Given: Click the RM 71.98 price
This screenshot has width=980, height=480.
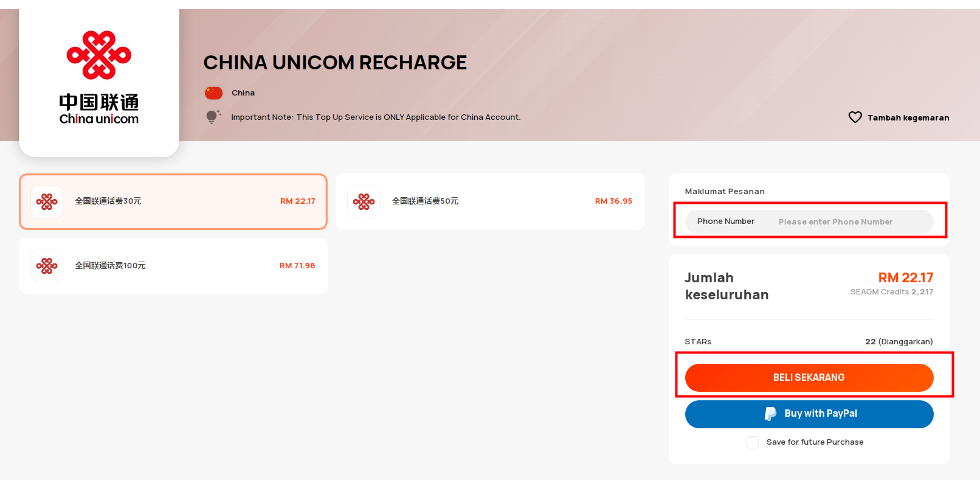Looking at the screenshot, I should pos(297,266).
